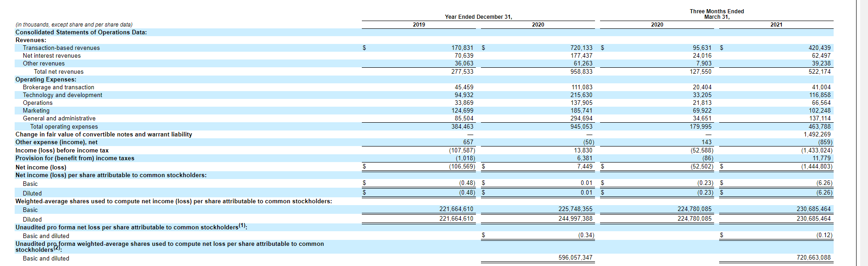This screenshot has width=868, height=266.
Task: Select the 2019 total net revenues value 277,533
Action: coord(462,71)
